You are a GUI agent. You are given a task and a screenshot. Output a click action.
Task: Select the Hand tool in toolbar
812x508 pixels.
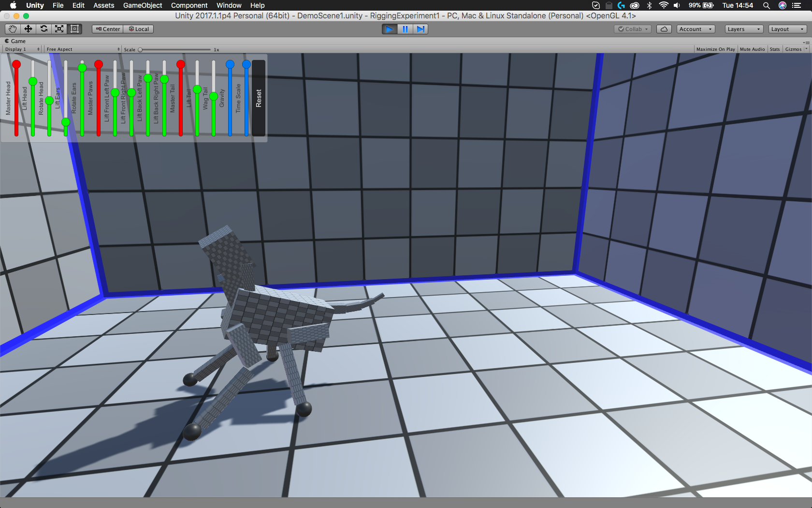(13, 29)
